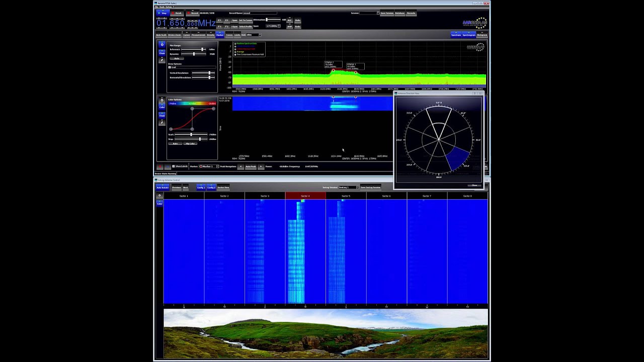Select the Sector 4 header
The image size is (644, 362).
[x=305, y=196]
